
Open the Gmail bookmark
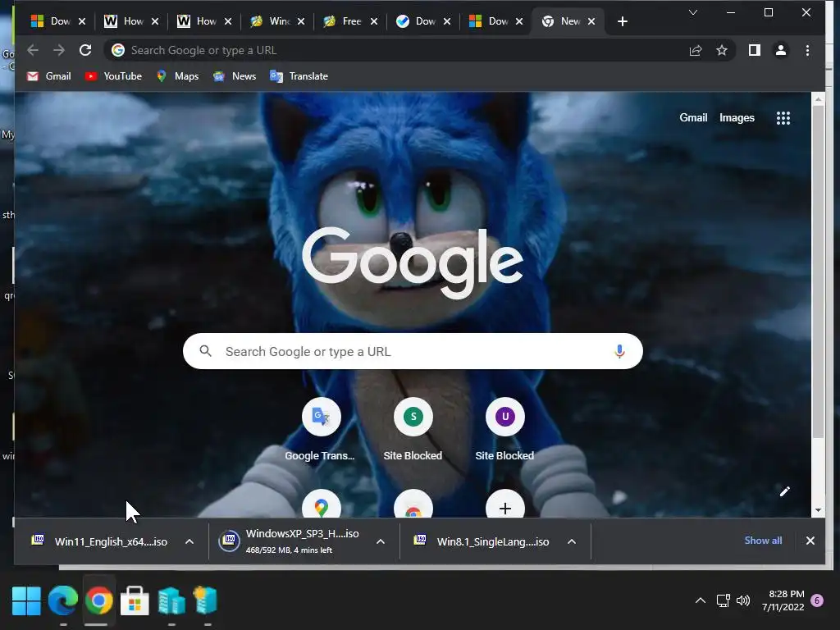48,76
